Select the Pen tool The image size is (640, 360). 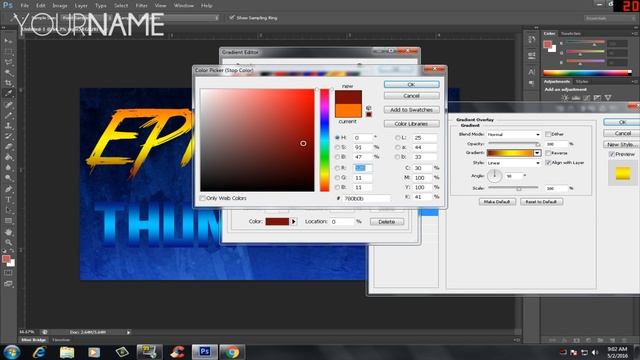point(9,189)
